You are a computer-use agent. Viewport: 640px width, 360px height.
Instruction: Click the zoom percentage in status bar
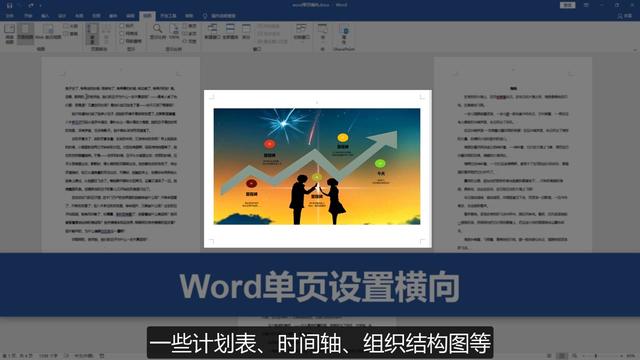632,356
